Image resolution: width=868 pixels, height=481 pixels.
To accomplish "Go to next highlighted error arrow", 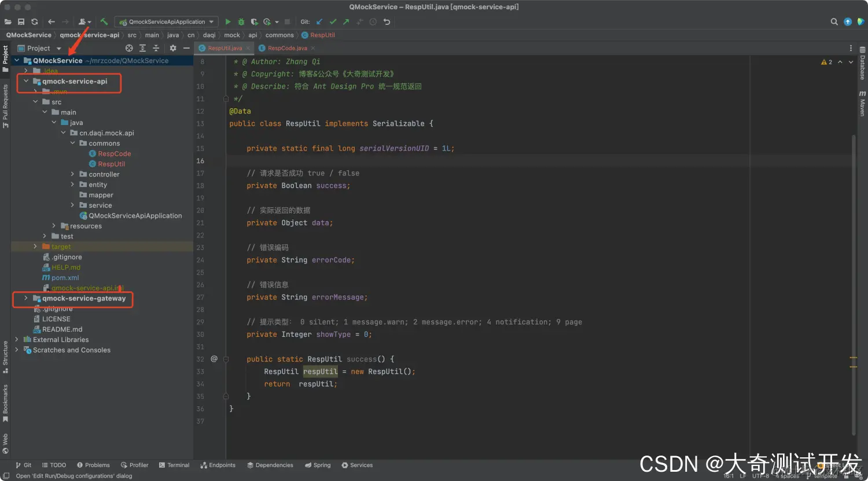I will (851, 62).
